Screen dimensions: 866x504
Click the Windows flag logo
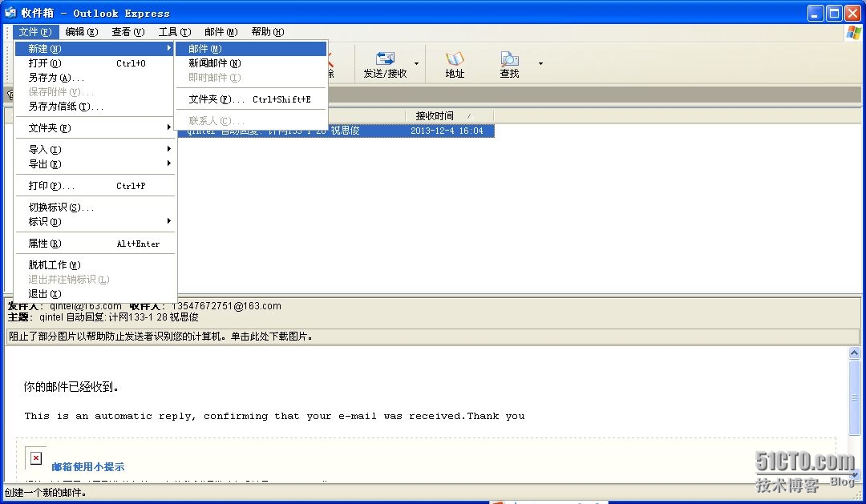854,33
